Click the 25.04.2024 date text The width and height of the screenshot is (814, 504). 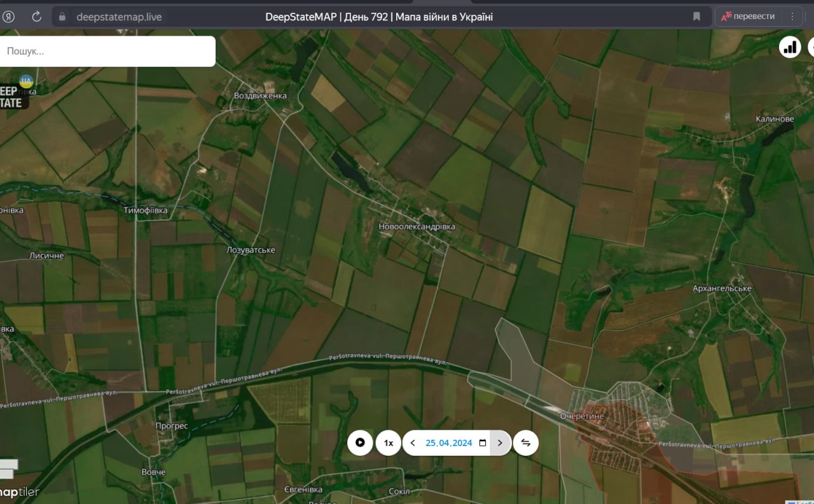click(x=448, y=443)
